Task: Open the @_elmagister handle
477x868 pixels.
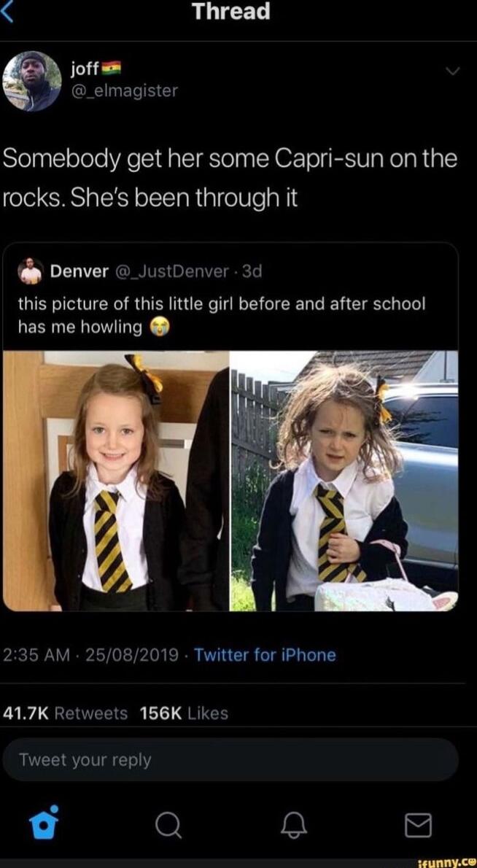Action: click(x=125, y=90)
